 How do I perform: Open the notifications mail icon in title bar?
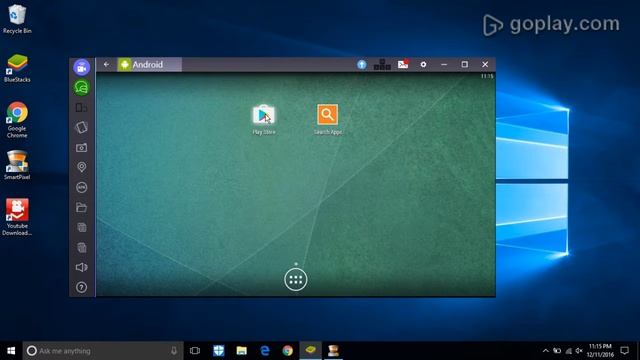click(403, 64)
